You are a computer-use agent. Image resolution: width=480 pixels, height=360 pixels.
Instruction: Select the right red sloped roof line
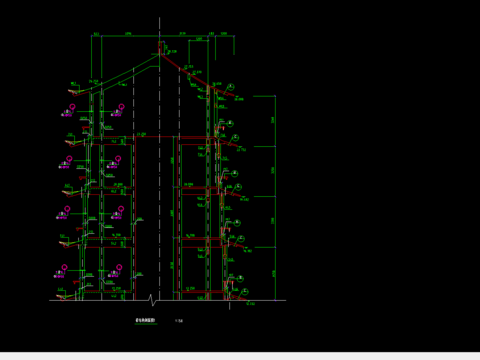(197, 76)
